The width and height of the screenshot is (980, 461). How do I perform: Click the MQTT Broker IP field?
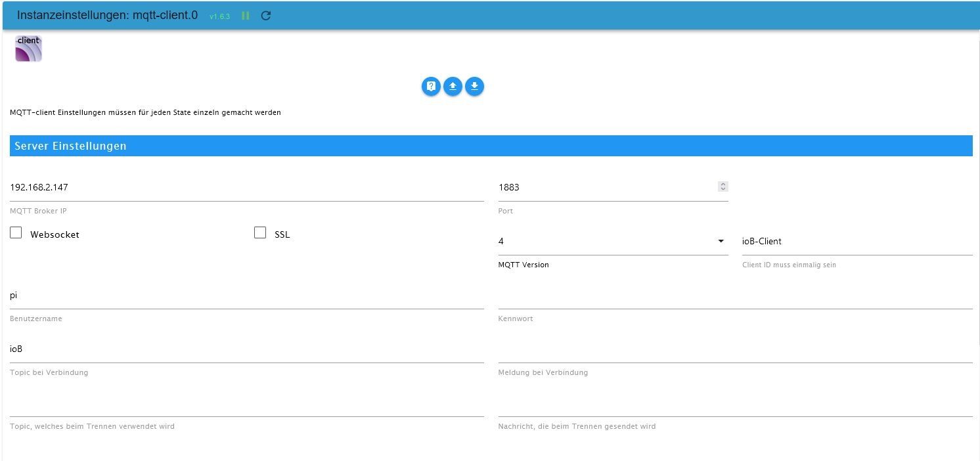247,188
